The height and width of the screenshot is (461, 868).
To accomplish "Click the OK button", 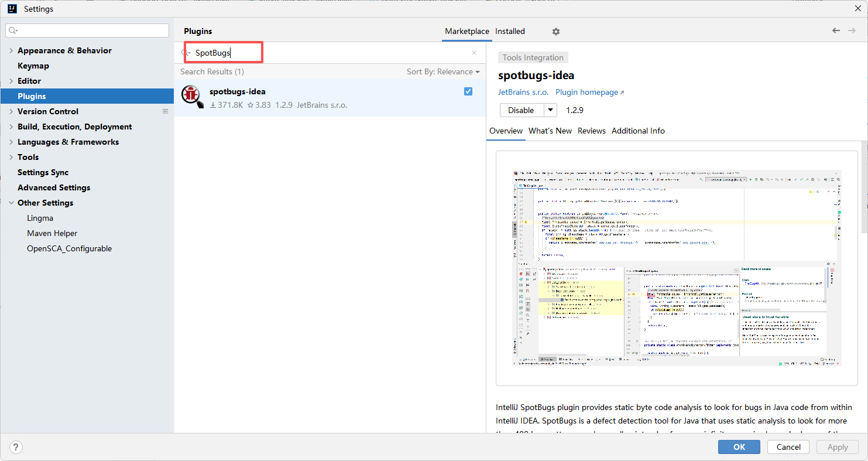I will (x=739, y=447).
